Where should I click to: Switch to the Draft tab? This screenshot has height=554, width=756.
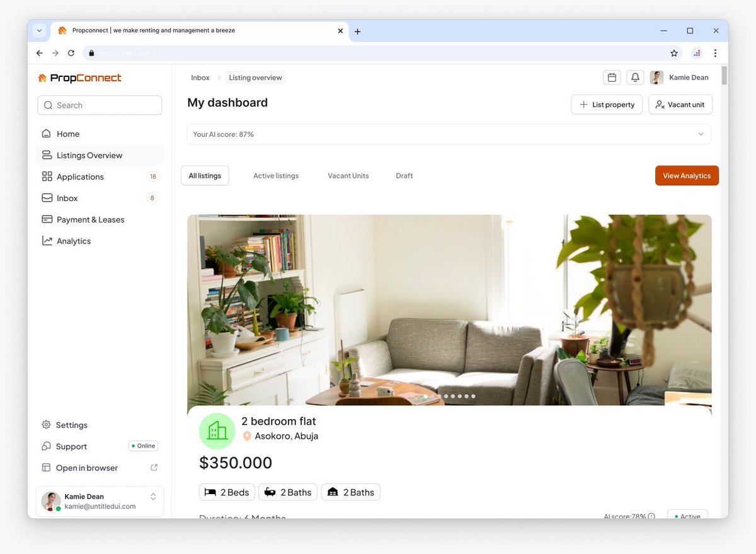(x=404, y=176)
